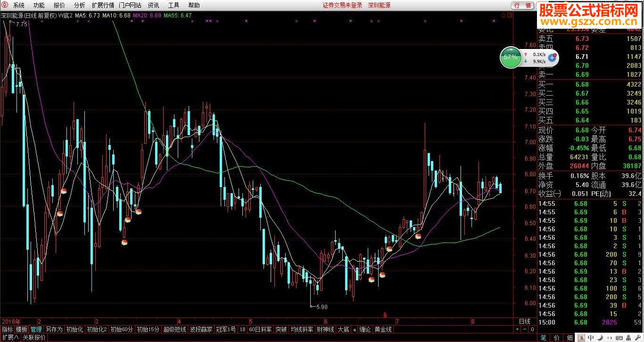Click the split-window square icon above the chart

tap(509, 15)
